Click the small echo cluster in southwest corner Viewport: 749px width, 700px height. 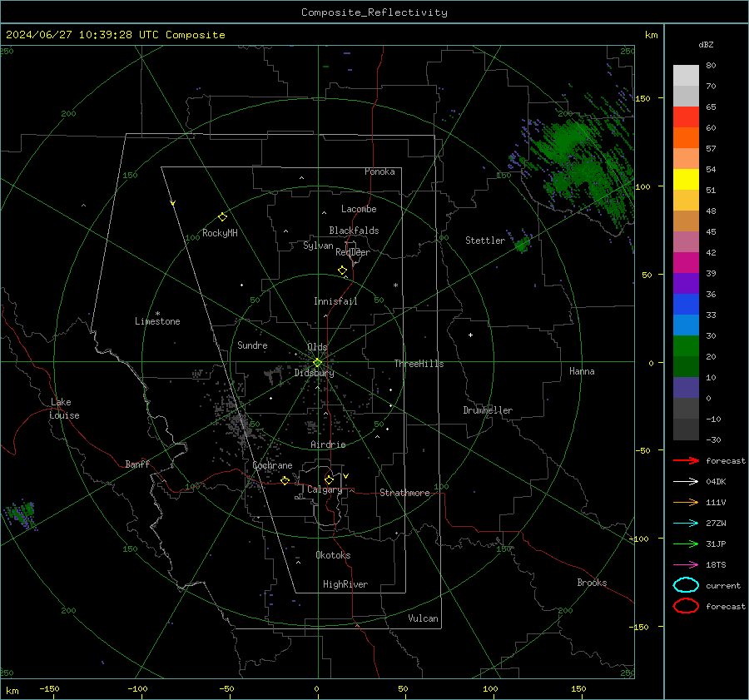pos(22,515)
